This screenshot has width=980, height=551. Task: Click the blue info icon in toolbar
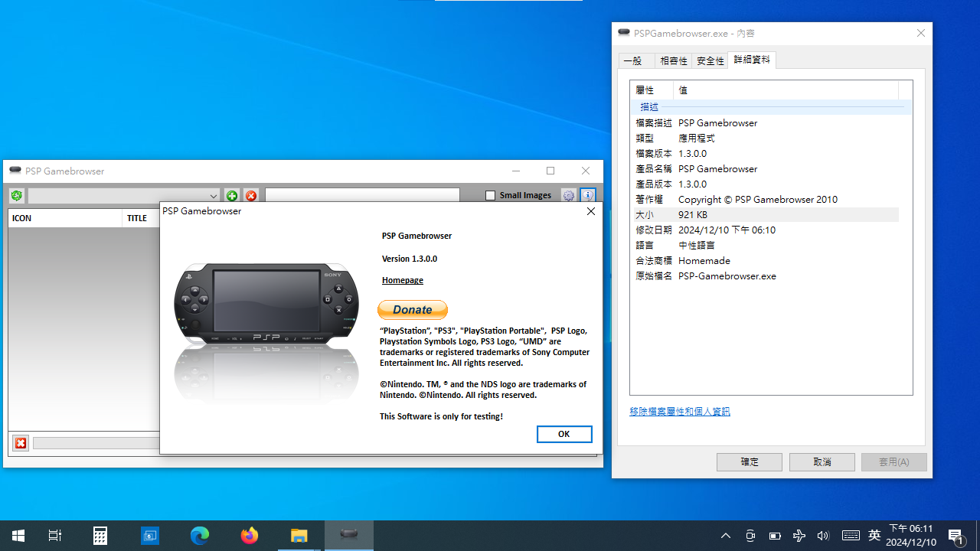tap(587, 196)
